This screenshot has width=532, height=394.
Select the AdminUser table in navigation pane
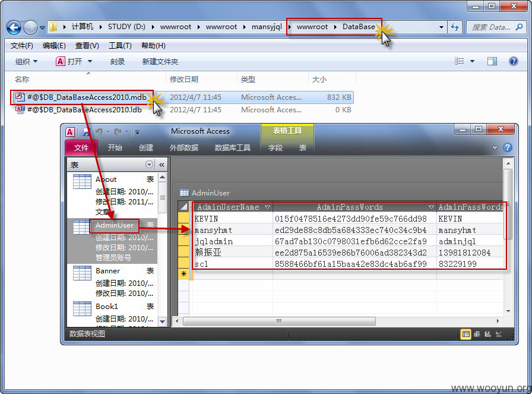point(112,241)
